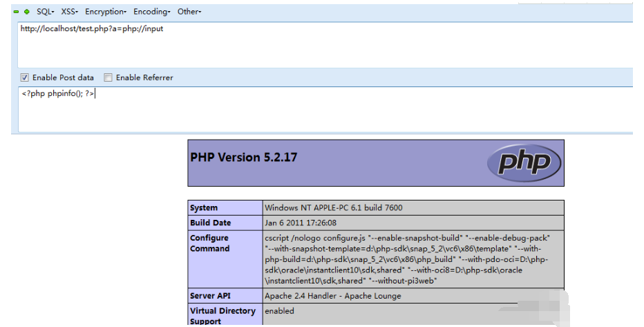Viewport: 644px width, 327px height.
Task: Tick the Enable Referrer checkbox
Action: pyautogui.click(x=108, y=77)
